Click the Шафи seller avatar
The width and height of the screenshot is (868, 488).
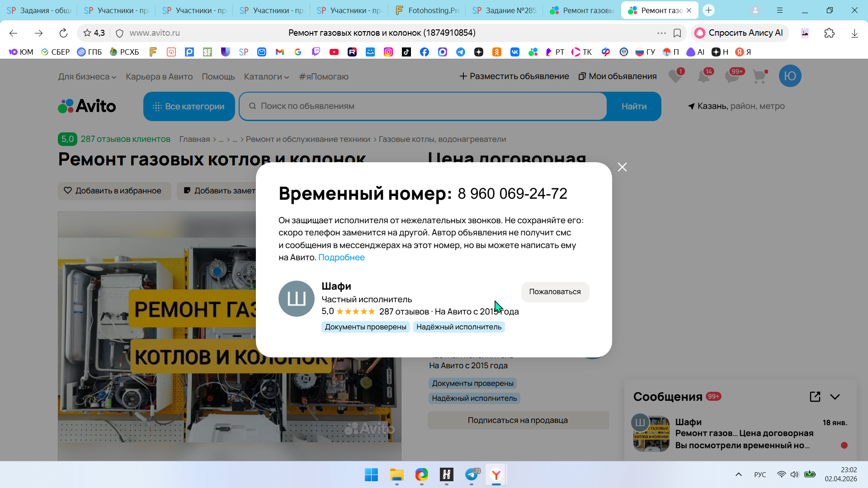pos(297,299)
